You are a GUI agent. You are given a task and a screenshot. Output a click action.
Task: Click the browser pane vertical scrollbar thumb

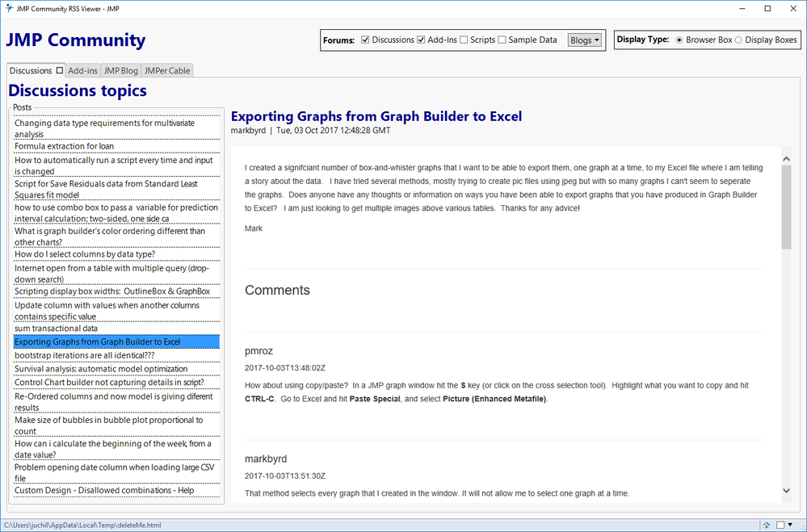tap(786, 207)
